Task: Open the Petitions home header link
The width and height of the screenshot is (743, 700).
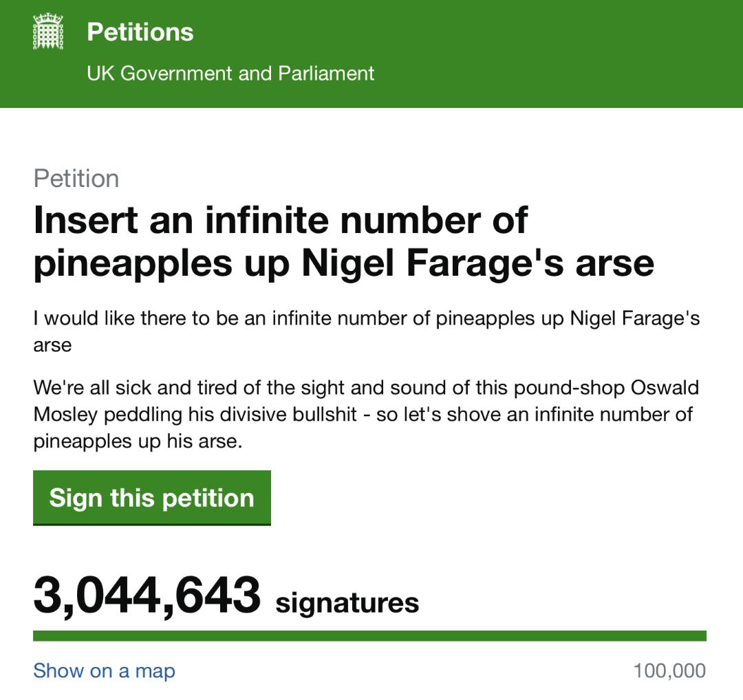Action: (140, 32)
